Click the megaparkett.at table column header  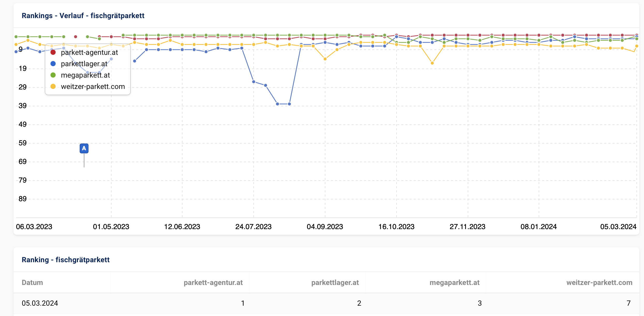tap(455, 282)
